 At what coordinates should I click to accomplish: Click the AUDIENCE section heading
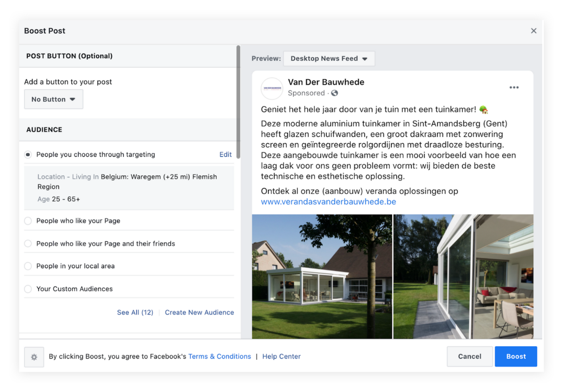point(44,130)
